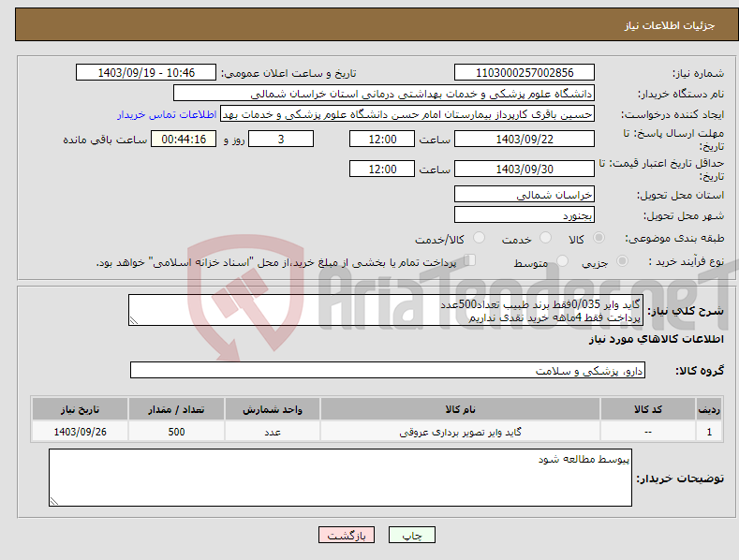Select the متوسط purchase type radio
The image size is (739, 560).
(562, 260)
